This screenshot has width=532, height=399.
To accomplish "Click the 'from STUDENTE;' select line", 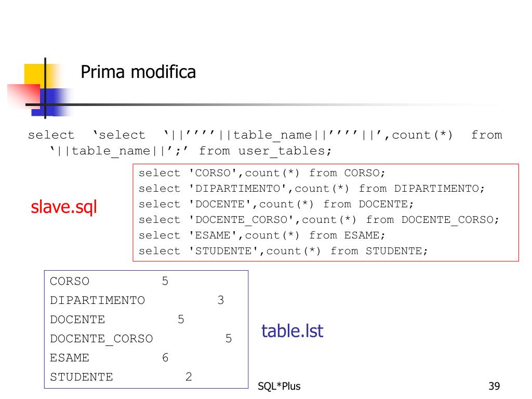I will pos(283,251).
